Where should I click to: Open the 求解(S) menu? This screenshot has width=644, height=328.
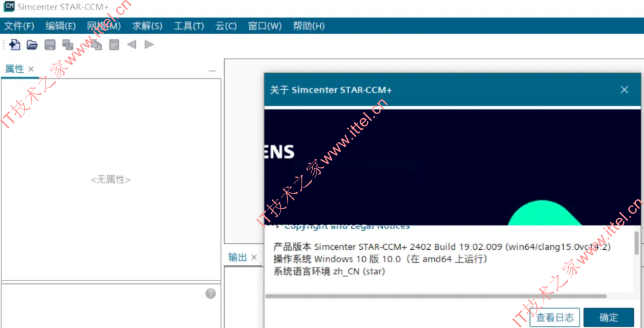147,26
